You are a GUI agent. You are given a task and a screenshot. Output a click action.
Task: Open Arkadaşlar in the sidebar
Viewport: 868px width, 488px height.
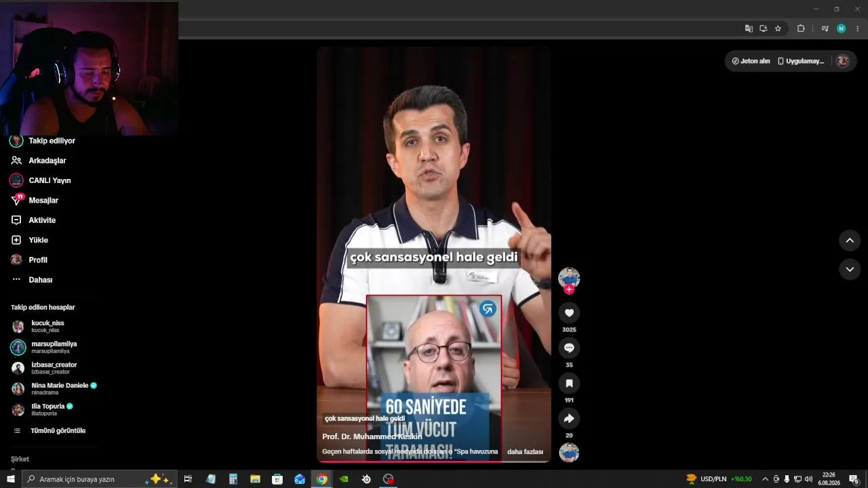pos(47,161)
